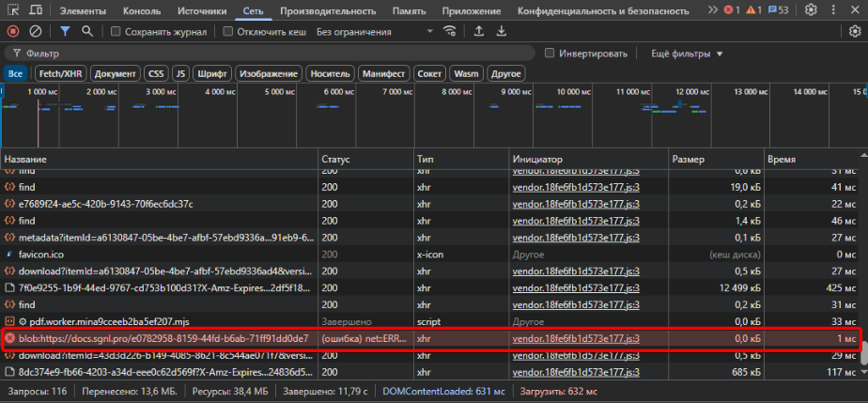The height and width of the screenshot is (403, 868).
Task: Filter requests by Fetch/XHR
Action: click(60, 73)
